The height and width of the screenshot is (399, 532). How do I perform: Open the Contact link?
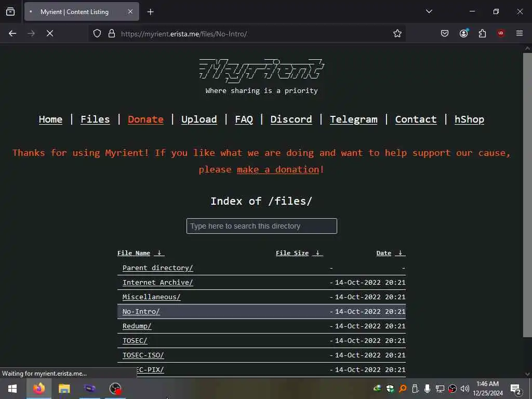(x=416, y=119)
